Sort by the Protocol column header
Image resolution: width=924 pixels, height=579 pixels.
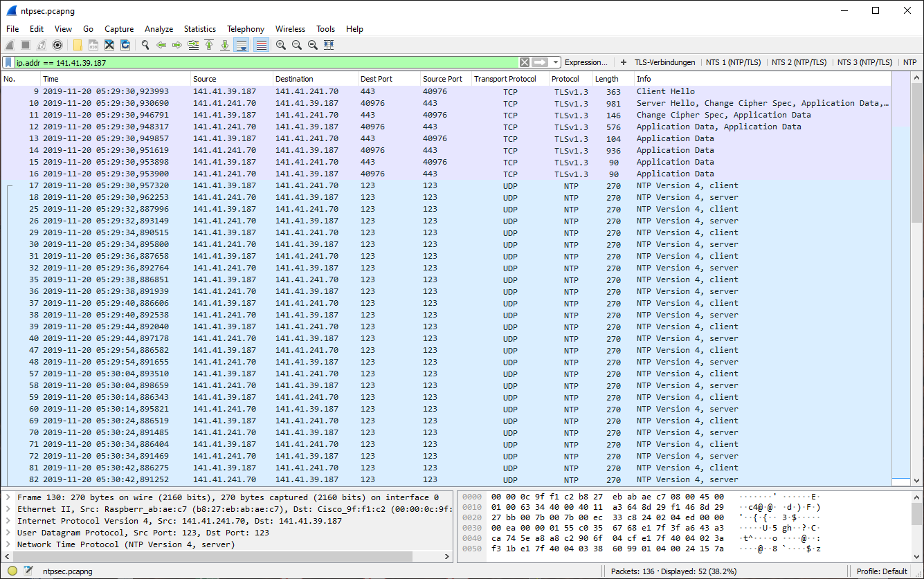[x=571, y=79]
